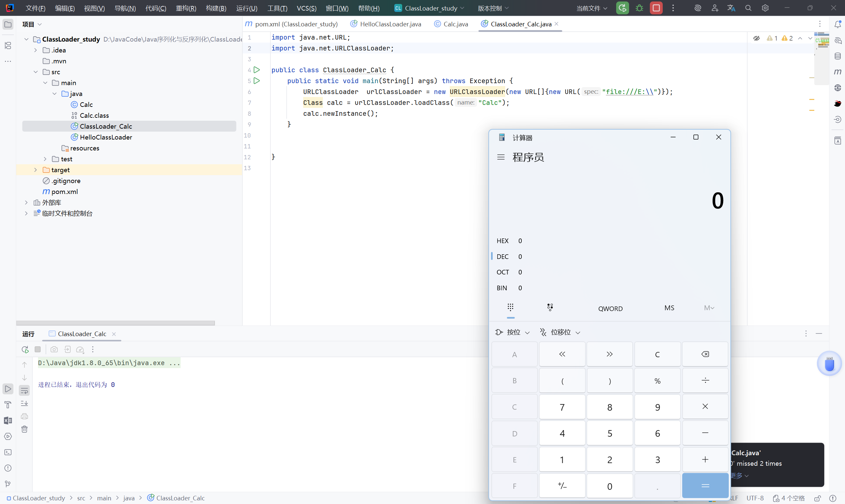Open the Terminal tool window icon
Image resolution: width=845 pixels, height=504 pixels.
point(8,452)
